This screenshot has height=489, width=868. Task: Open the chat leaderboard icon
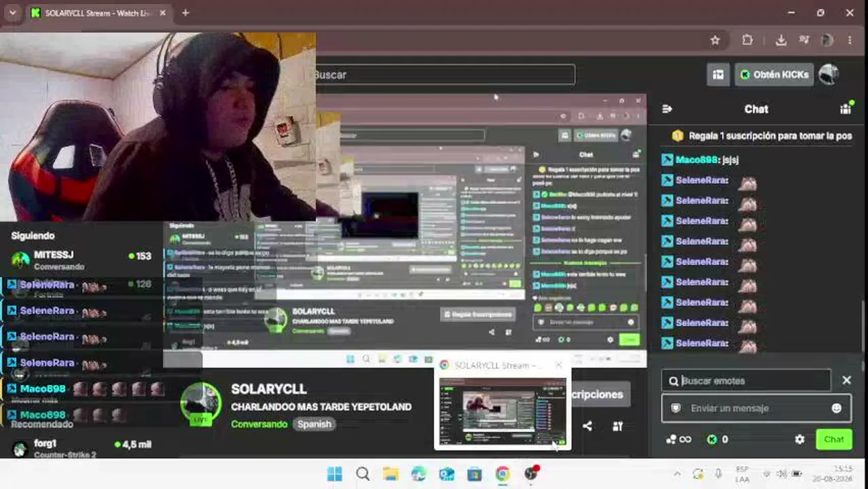(x=846, y=109)
